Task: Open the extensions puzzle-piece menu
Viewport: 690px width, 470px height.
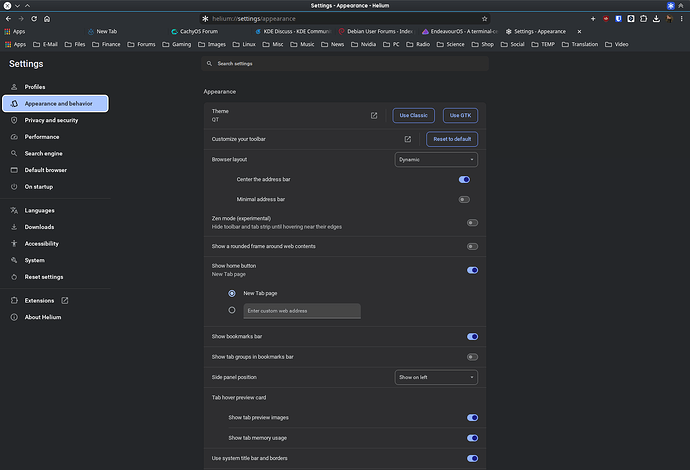Action: coord(643,18)
